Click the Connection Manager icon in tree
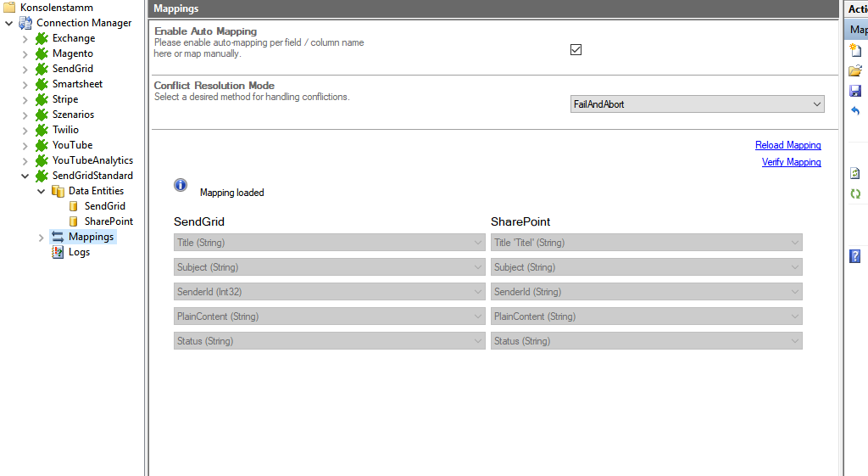 click(x=25, y=23)
